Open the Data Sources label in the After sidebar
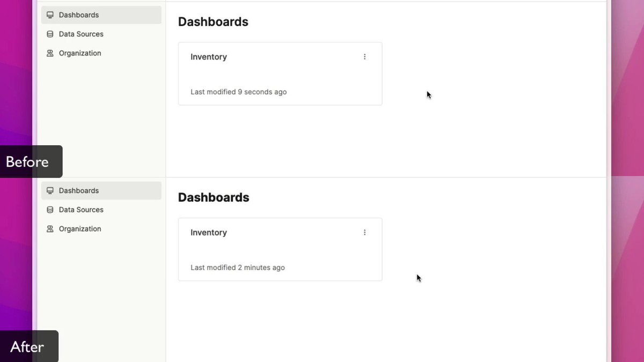Screen dimensions: 644x362 tap(81, 210)
